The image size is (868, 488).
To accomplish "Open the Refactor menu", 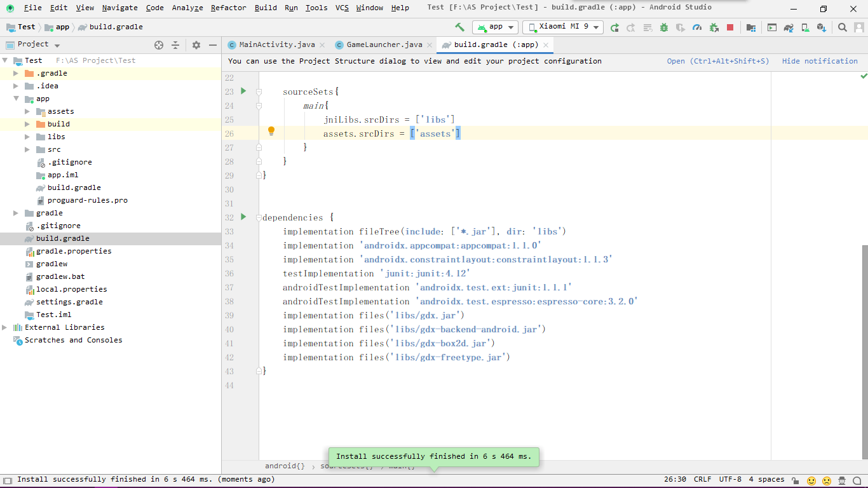I will (228, 8).
